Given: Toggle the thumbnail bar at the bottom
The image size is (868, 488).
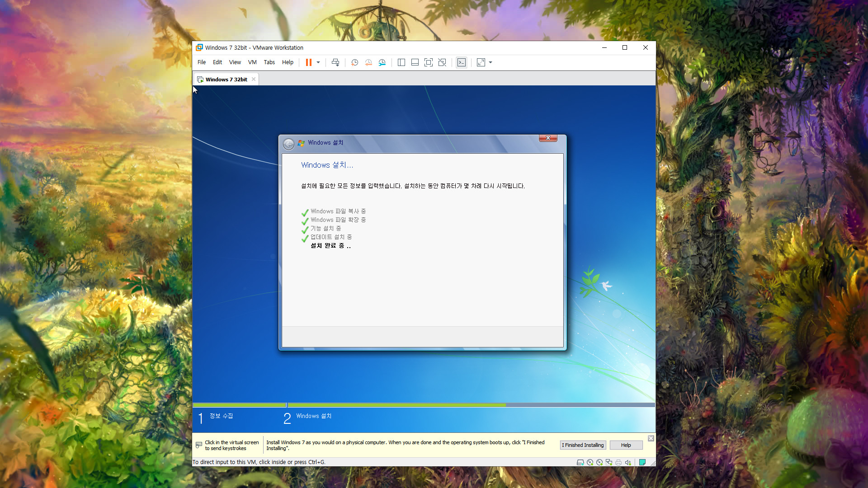Looking at the screenshot, I should click(415, 62).
